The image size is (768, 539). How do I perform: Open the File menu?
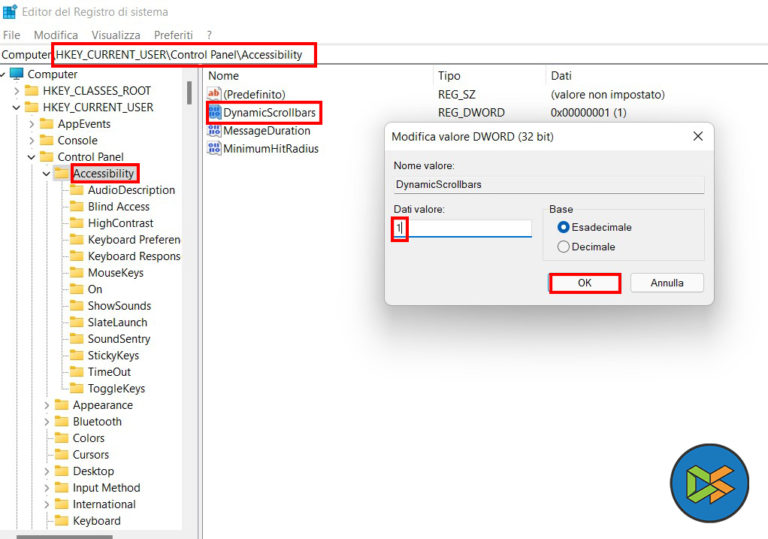click(12, 35)
